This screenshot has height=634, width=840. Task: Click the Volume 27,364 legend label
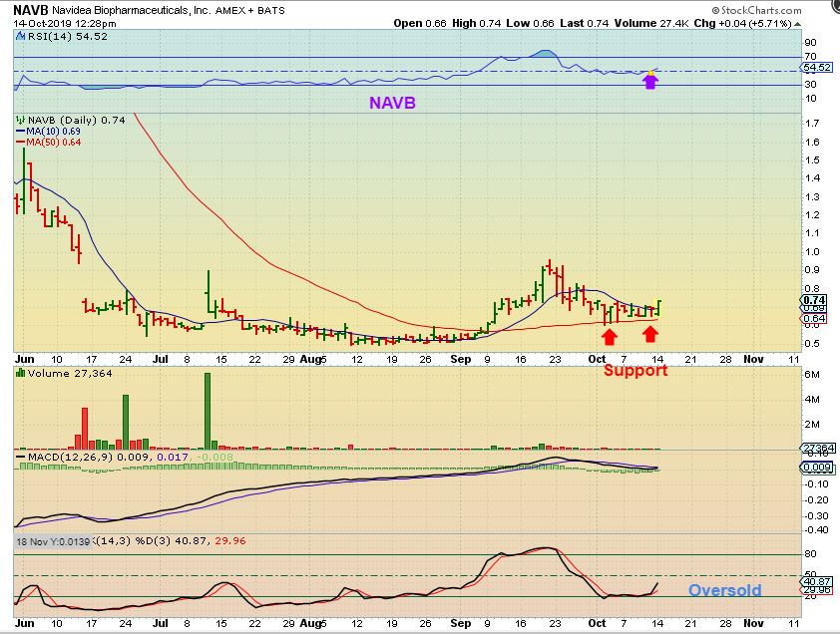pos(70,373)
